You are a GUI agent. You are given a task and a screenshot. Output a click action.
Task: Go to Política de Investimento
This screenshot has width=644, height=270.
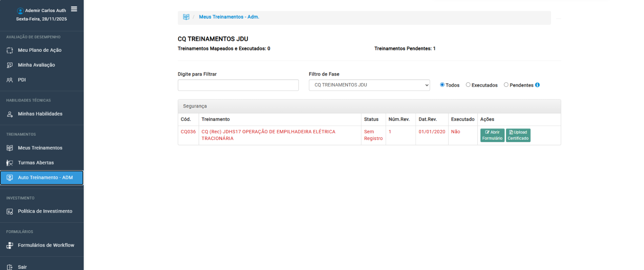[45, 211]
